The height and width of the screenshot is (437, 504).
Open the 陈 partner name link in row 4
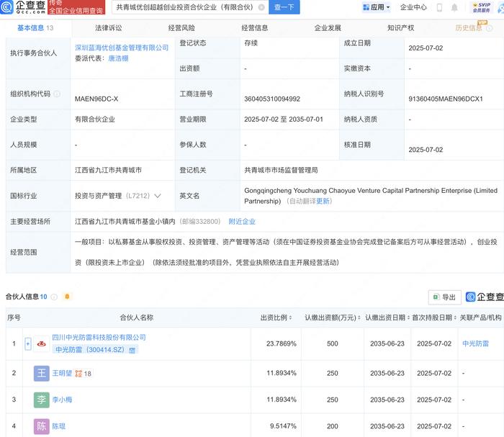click(x=59, y=426)
